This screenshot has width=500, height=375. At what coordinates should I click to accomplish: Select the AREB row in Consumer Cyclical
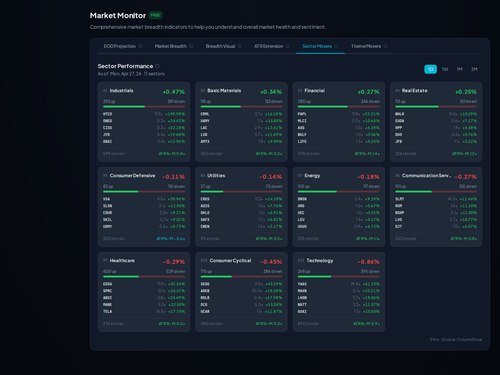241,291
